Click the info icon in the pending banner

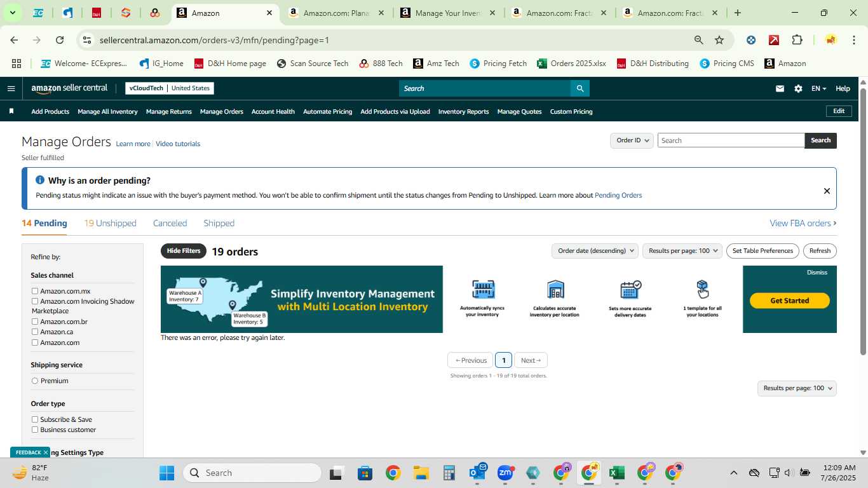[40, 180]
